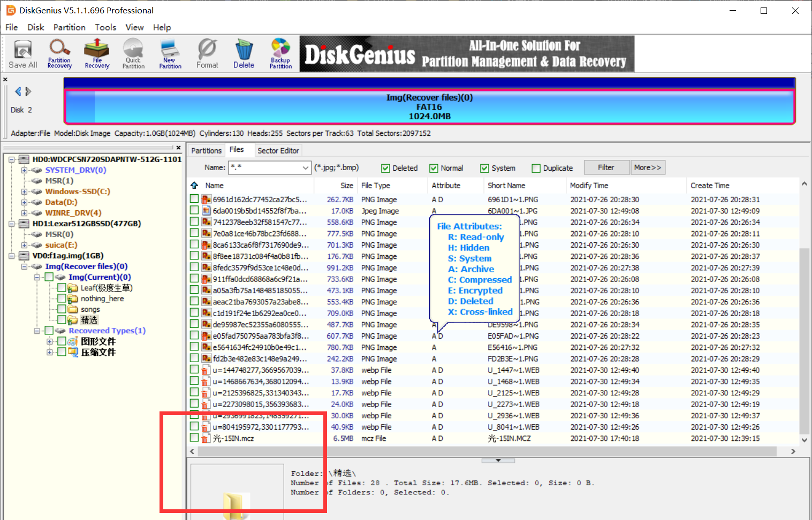Open the Partition menu

[x=69, y=27]
